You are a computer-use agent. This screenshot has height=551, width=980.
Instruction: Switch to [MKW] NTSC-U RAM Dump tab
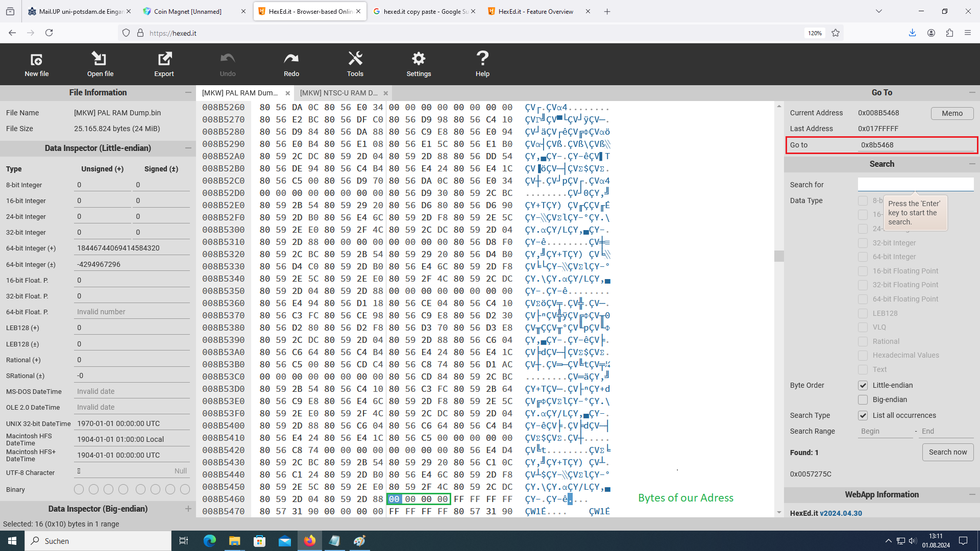point(338,93)
